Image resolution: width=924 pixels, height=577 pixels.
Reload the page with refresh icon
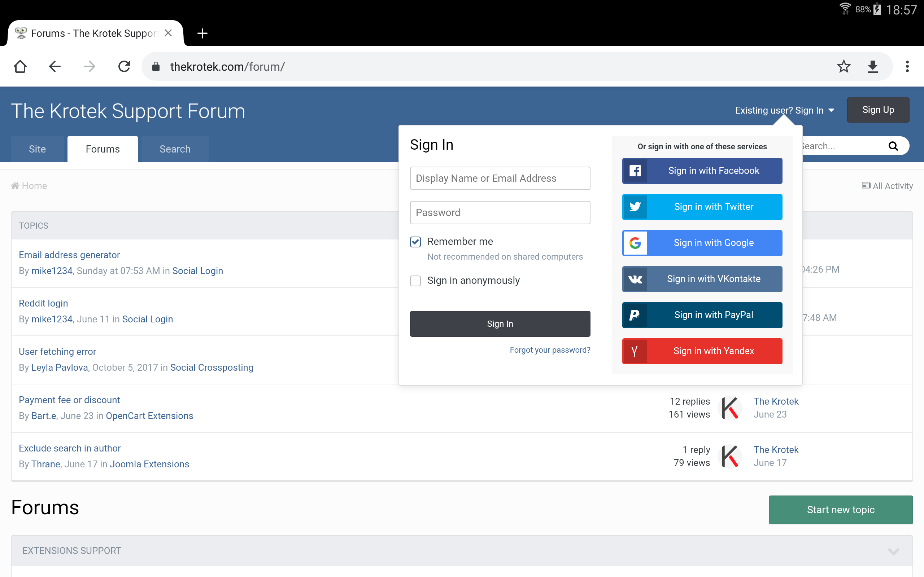pyautogui.click(x=124, y=66)
